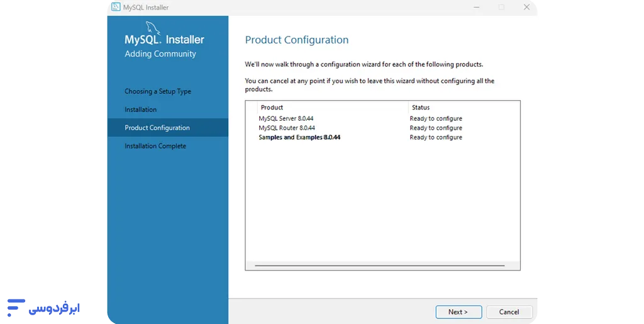Select the Samples and Examples 8.0.44 row

pos(382,137)
